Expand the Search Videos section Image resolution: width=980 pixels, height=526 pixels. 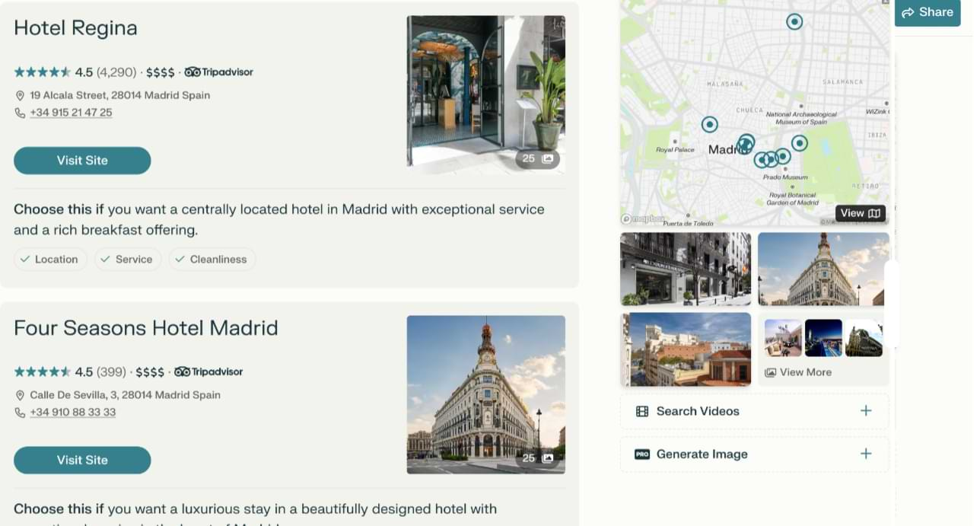point(754,411)
